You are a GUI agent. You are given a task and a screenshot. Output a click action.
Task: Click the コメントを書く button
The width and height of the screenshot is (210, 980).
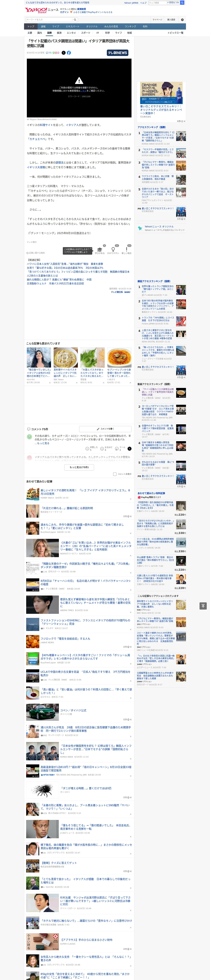(x=105, y=429)
